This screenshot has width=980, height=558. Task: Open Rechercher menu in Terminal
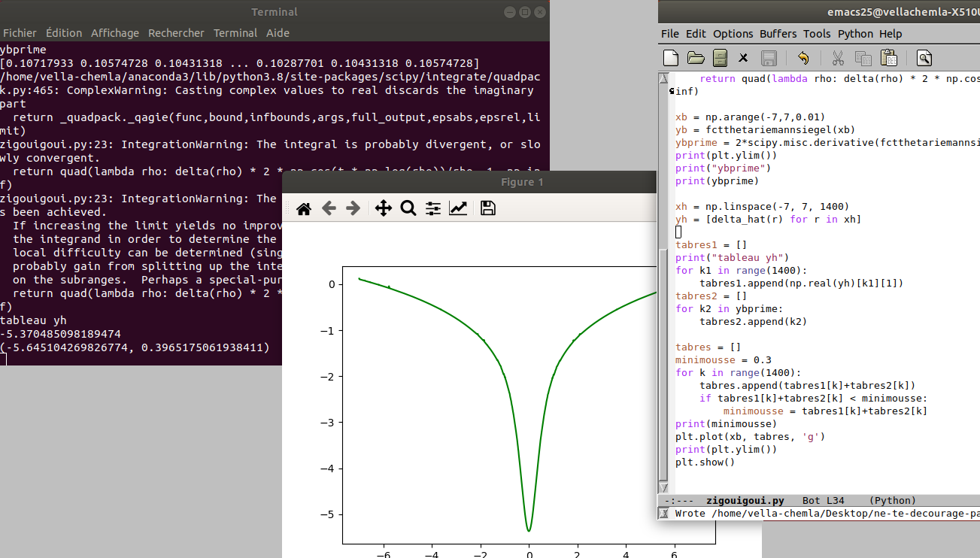[x=176, y=33]
